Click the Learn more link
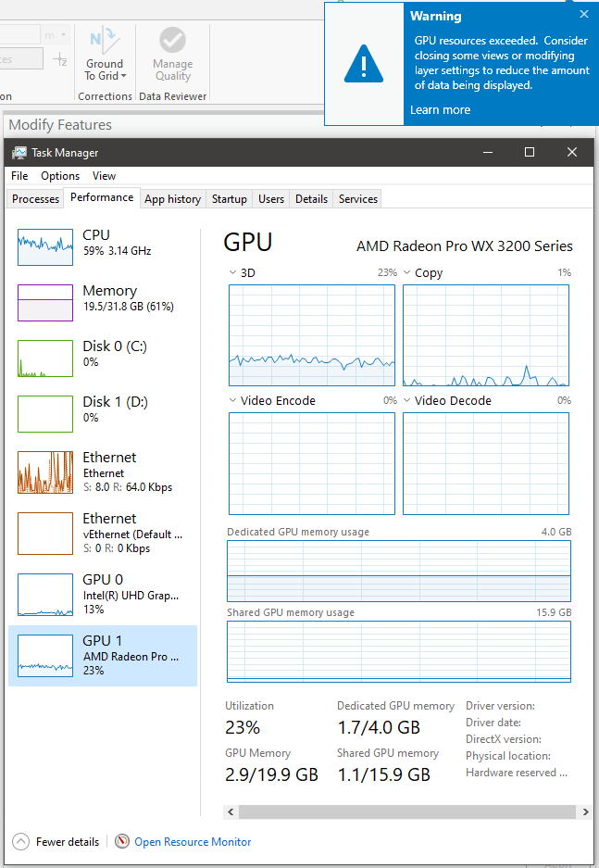The image size is (599, 868). pyautogui.click(x=440, y=110)
